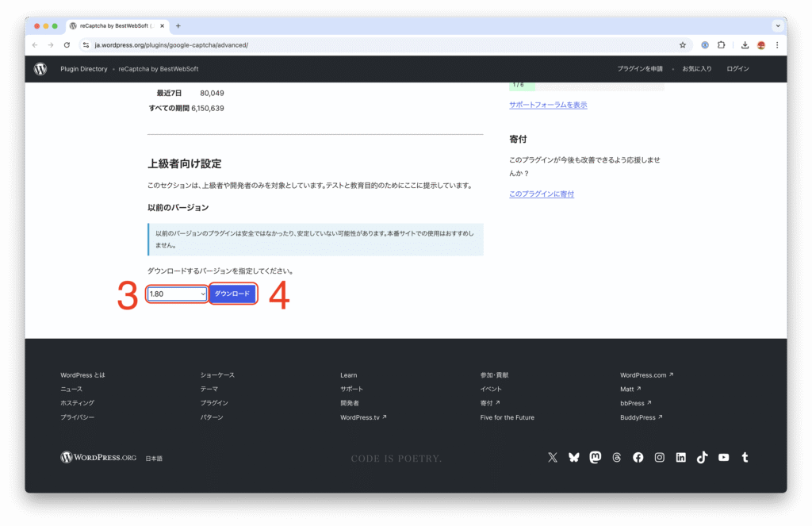Click the 上級者向け設定 heading
Image resolution: width=812 pixels, height=526 pixels.
pyautogui.click(x=184, y=163)
